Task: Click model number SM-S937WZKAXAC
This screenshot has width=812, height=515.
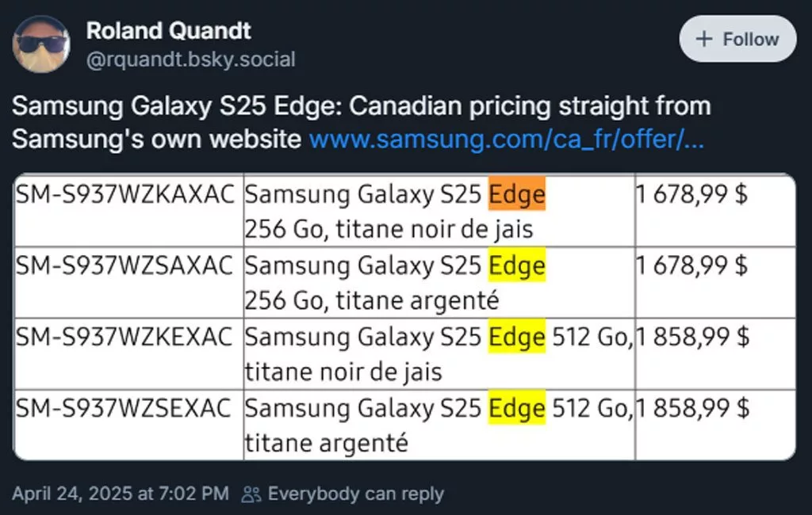Action: 125,195
